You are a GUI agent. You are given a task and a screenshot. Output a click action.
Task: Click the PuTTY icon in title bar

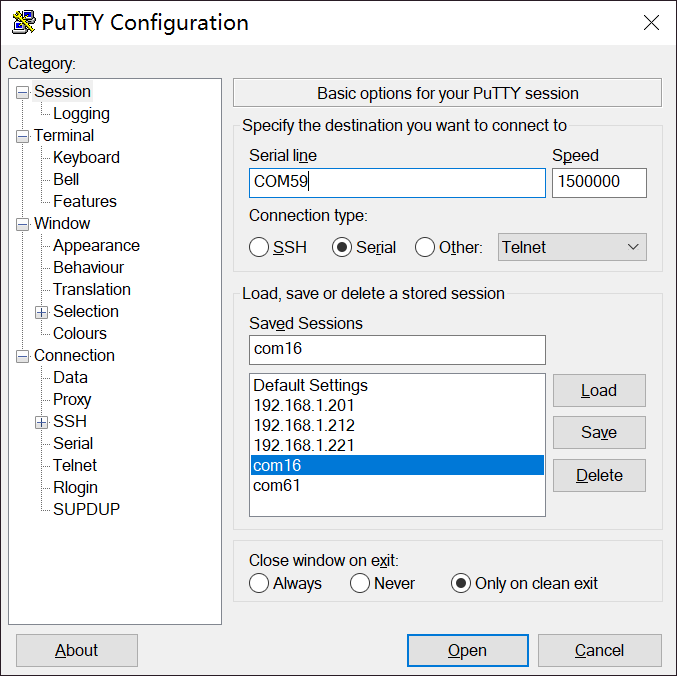pos(23,22)
